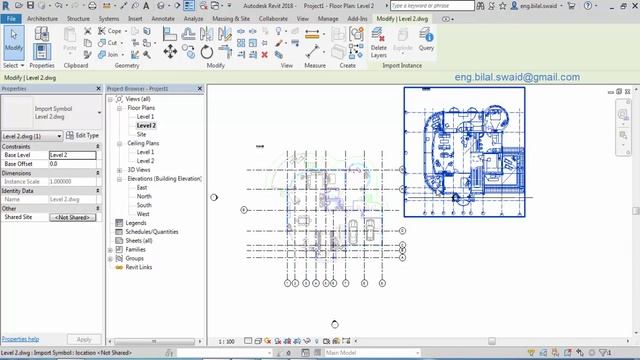This screenshot has width=640, height=360.
Task: Click the Revit application logo button
Action: point(5,6)
